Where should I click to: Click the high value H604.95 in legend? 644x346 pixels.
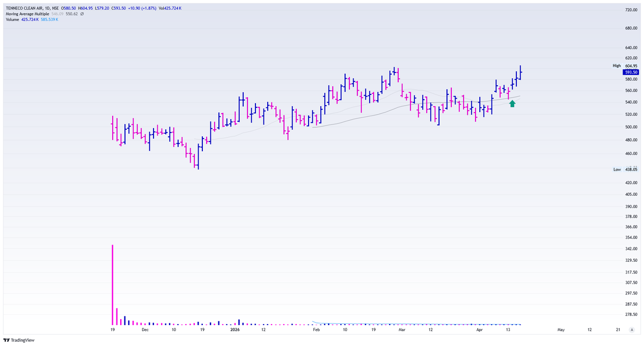point(85,8)
